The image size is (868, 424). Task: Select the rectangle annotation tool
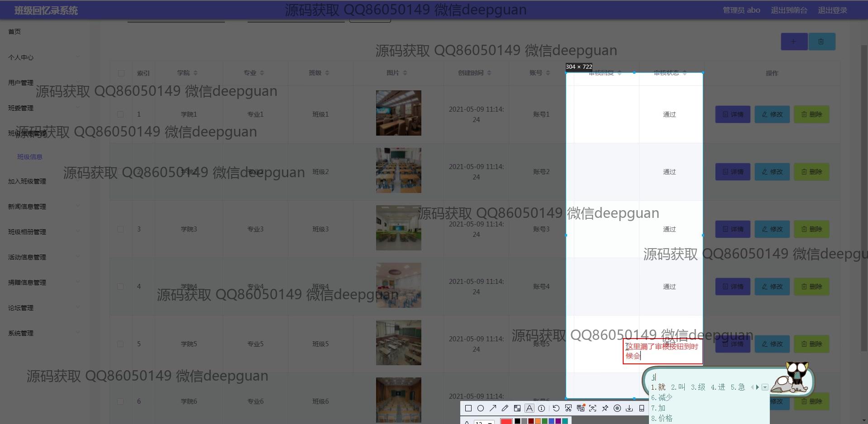tap(468, 409)
